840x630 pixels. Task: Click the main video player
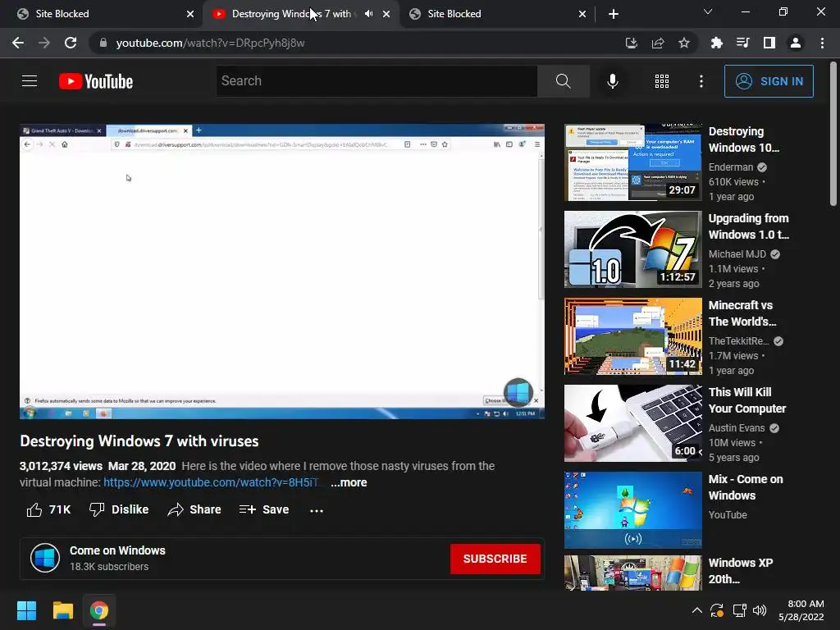(282, 271)
